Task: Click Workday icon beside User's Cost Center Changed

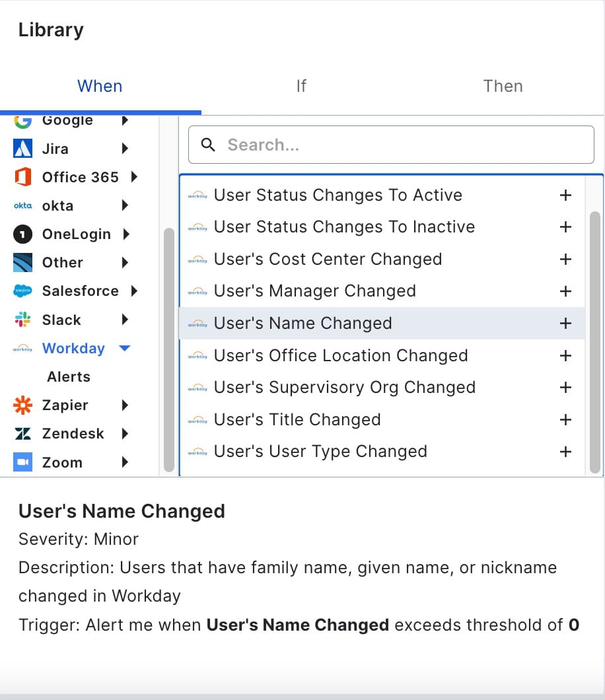Action: click(197, 259)
